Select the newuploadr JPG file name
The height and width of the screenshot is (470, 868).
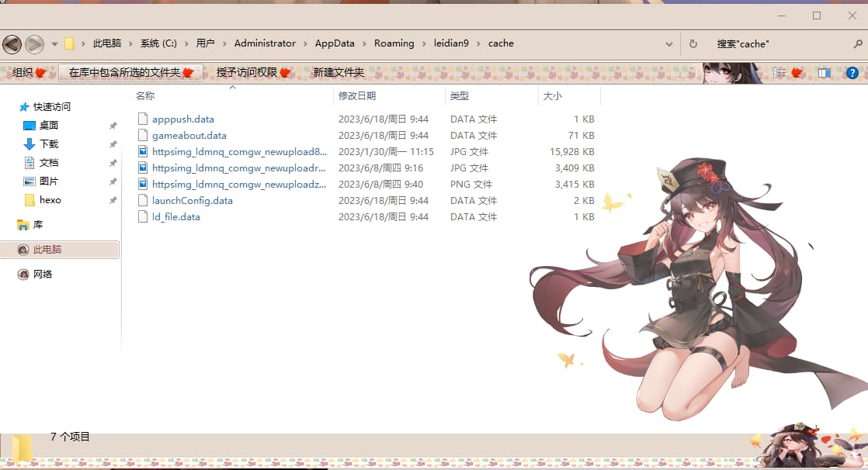tap(239, 168)
